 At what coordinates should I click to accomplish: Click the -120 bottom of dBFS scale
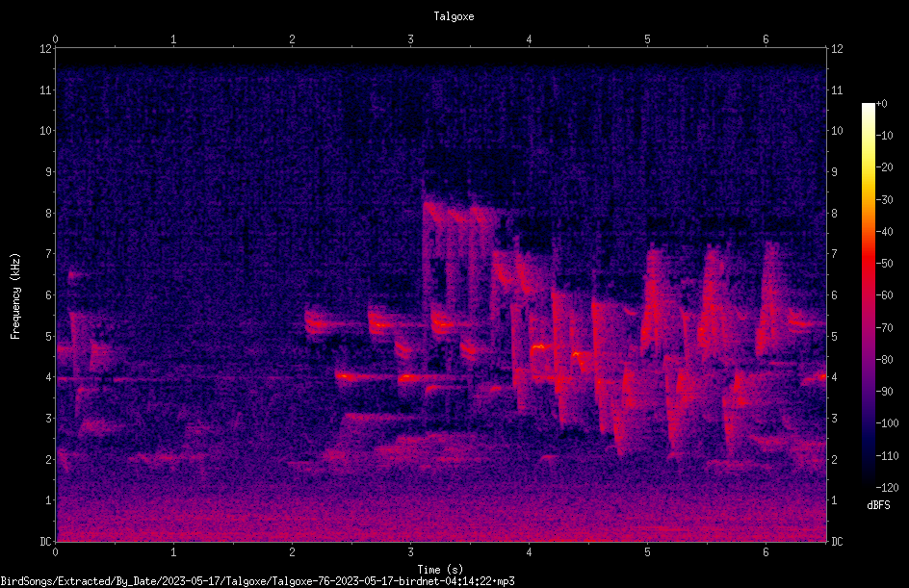pyautogui.click(x=887, y=487)
